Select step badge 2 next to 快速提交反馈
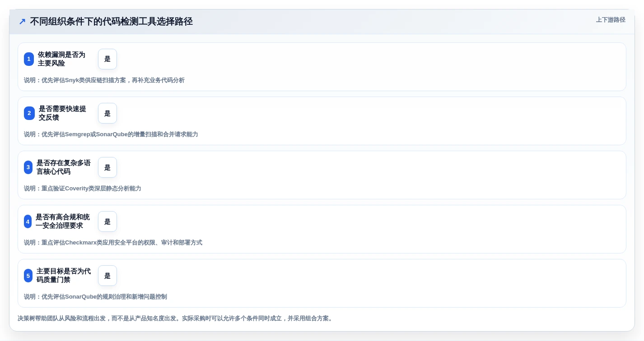Screen dimensions: 644x341 pos(29,113)
